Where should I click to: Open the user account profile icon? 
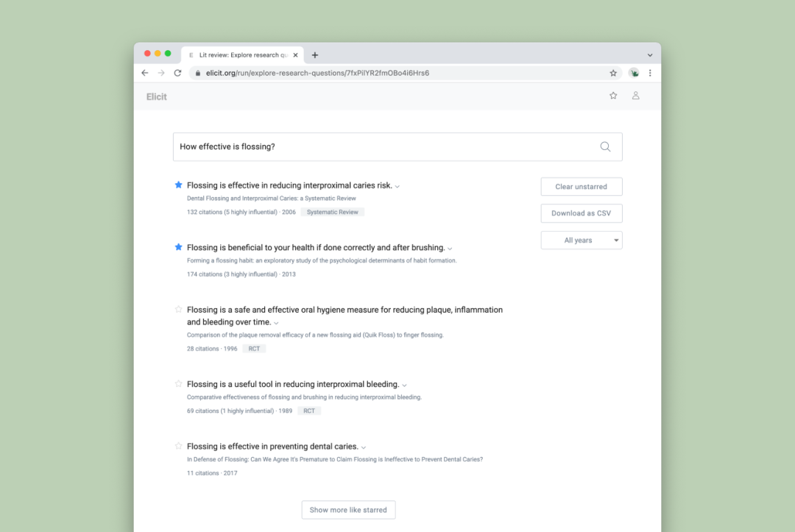click(635, 96)
